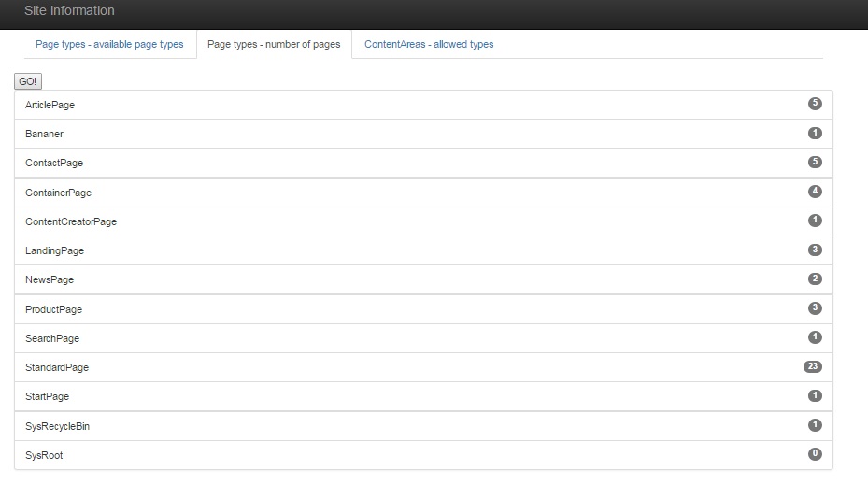Click the count badge for ArticlePage
This screenshot has height=500, width=868.
815,104
